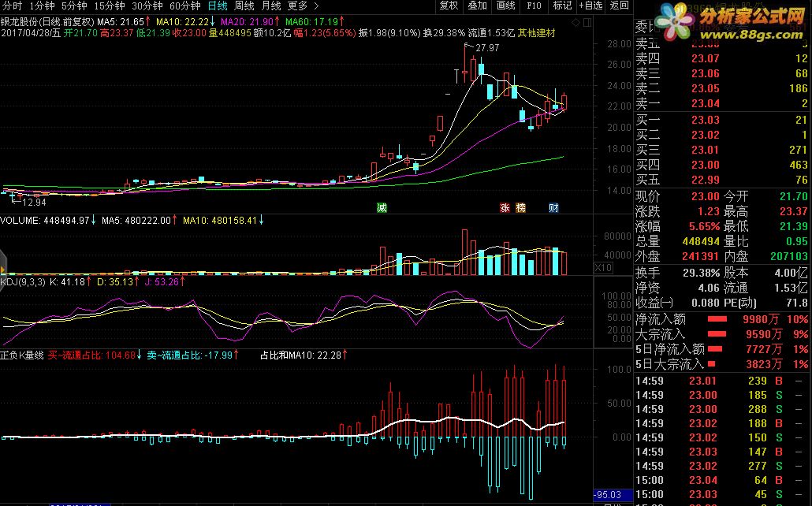Click the 买三 bid price 23.01
This screenshot has height=506, width=812.
pos(706,151)
